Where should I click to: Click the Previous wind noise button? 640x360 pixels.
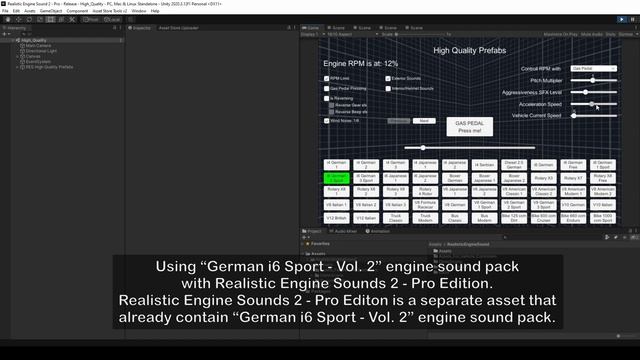coord(399,121)
